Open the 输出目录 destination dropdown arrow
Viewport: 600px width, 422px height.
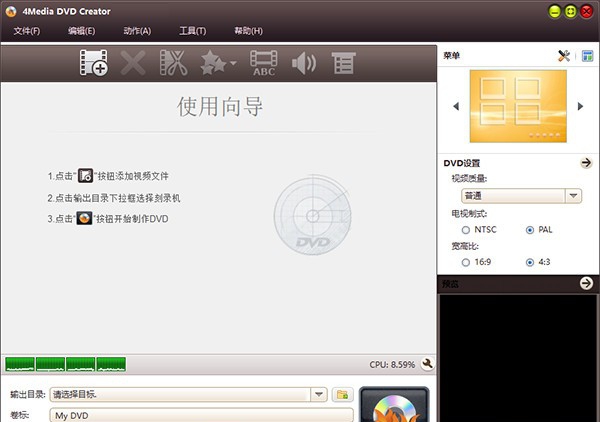tap(319, 394)
